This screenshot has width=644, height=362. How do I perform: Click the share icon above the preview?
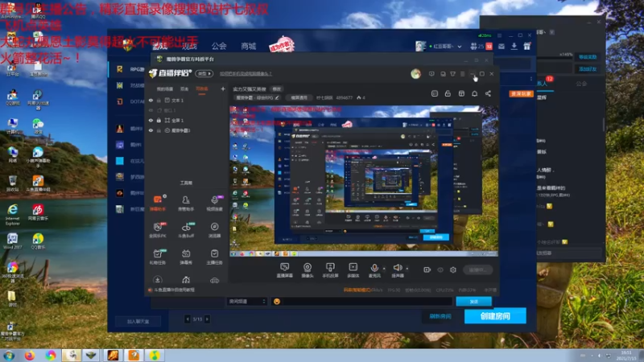tap(488, 93)
